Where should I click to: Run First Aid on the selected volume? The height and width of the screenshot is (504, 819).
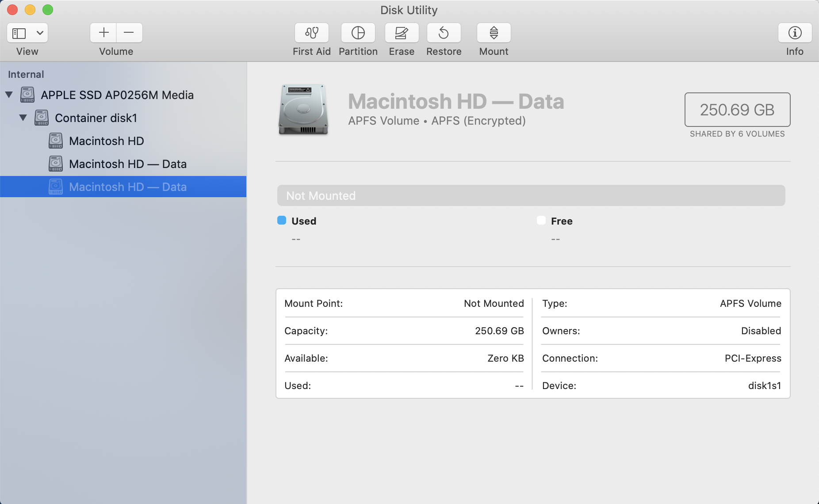311,33
